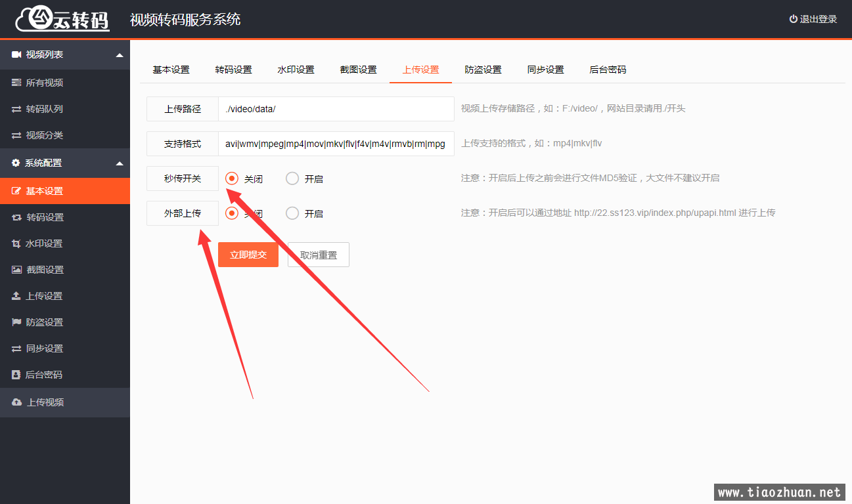Screen dimensions: 852x504
Task: Open 转码队列 in the sidebar
Action: coord(65,109)
